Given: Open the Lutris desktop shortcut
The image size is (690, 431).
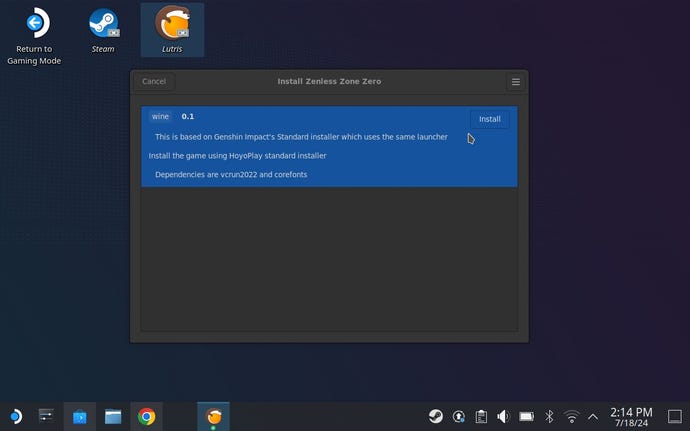Looking at the screenshot, I should (x=172, y=28).
